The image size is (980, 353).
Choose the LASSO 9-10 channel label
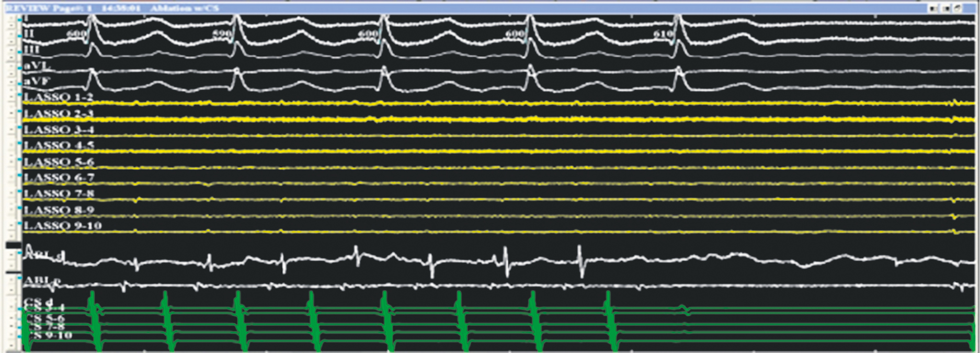[x=63, y=226]
